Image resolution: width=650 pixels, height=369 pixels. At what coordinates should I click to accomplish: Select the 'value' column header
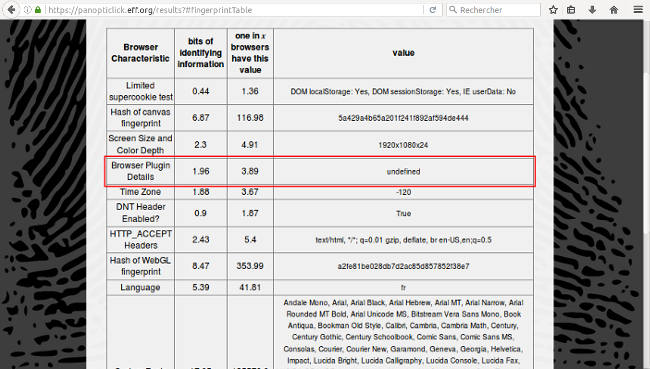click(403, 53)
